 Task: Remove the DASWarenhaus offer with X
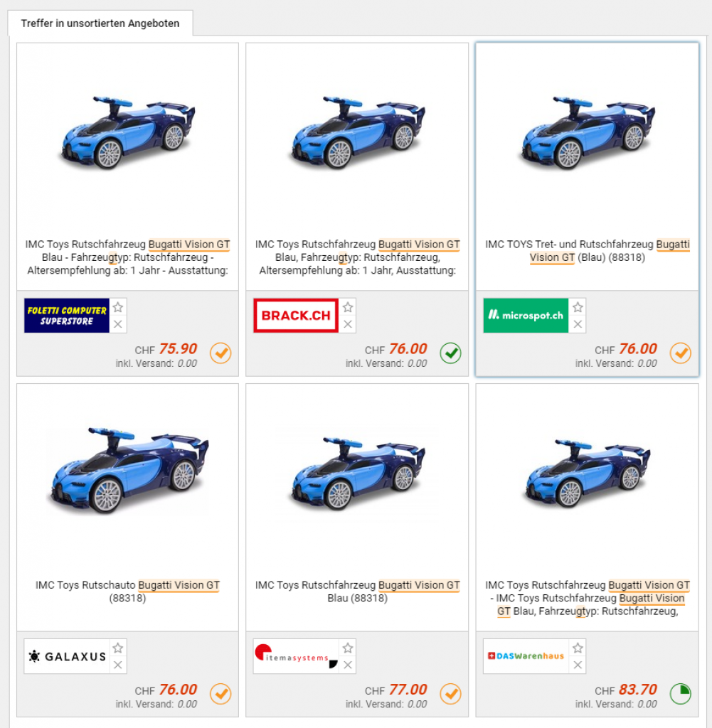578,665
